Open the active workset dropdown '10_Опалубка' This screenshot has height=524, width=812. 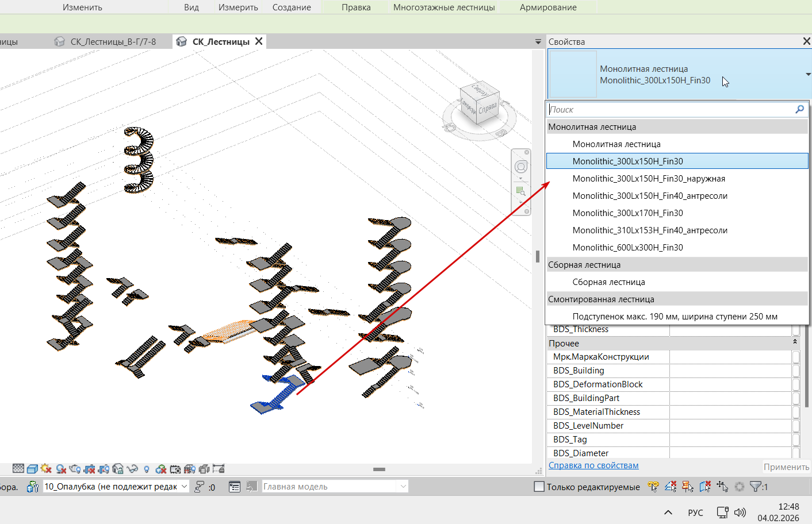click(x=116, y=487)
